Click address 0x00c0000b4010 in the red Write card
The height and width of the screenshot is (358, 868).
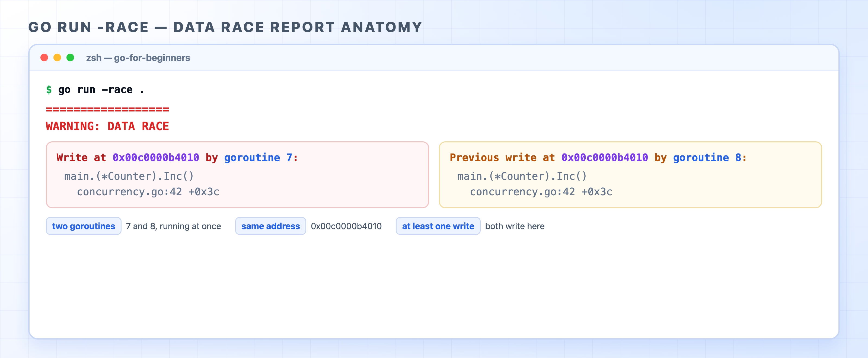(156, 158)
